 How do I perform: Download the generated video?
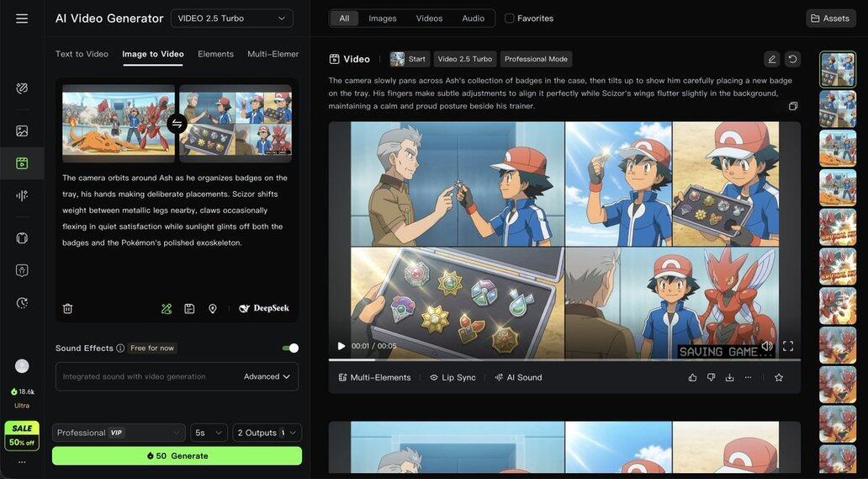(x=729, y=378)
